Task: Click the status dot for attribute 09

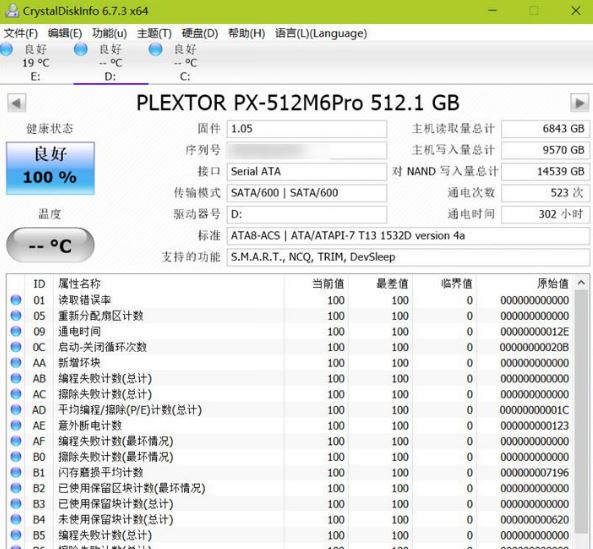Action: pyautogui.click(x=16, y=331)
